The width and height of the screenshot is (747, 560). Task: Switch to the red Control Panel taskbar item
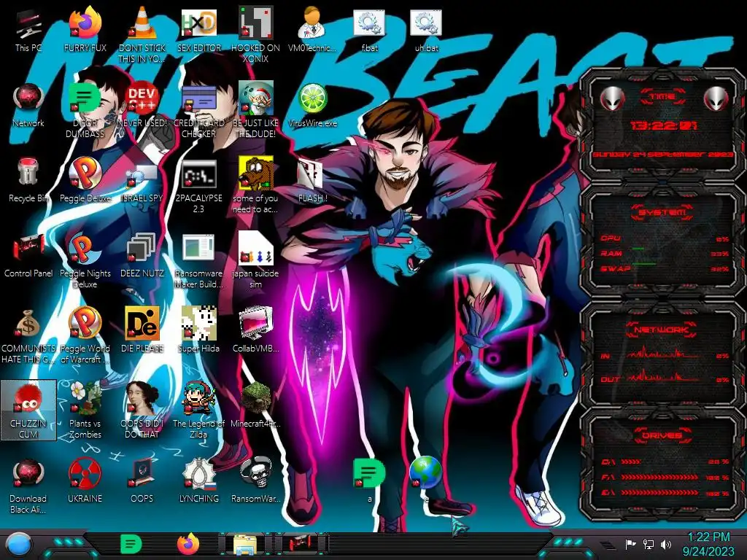click(x=300, y=543)
